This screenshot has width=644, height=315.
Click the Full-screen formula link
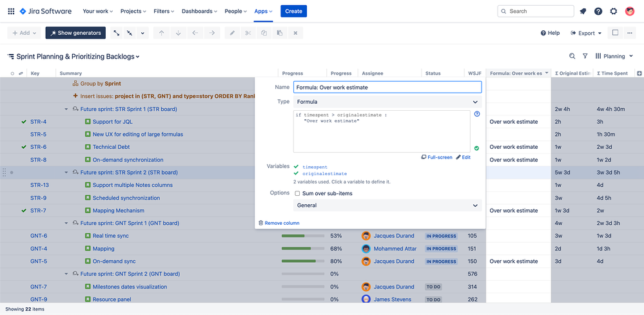pos(436,157)
